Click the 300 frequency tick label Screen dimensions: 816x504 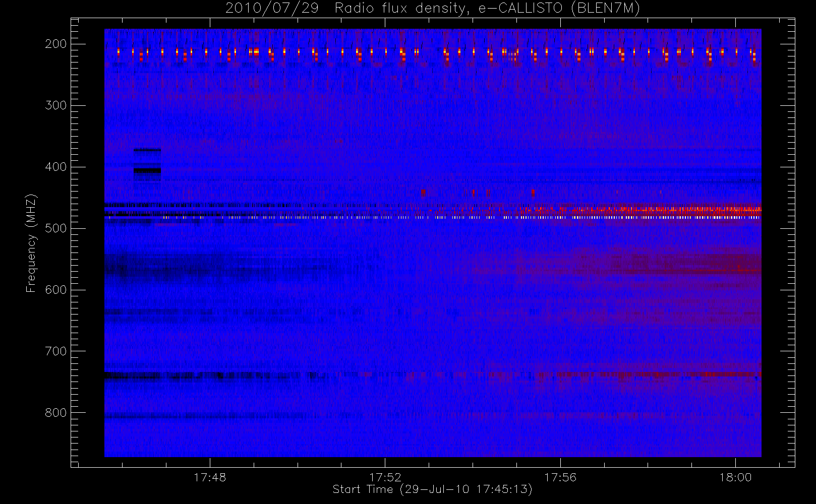55,105
